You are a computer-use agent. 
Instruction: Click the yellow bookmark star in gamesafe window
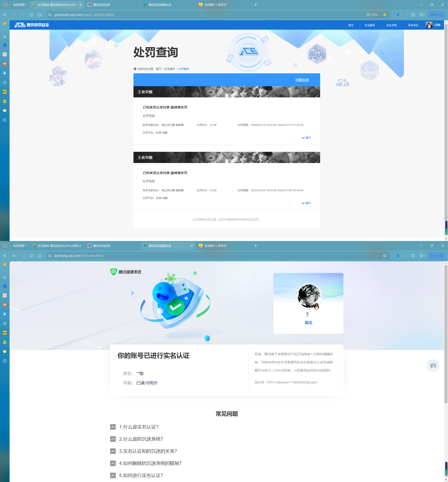pyautogui.click(x=385, y=15)
